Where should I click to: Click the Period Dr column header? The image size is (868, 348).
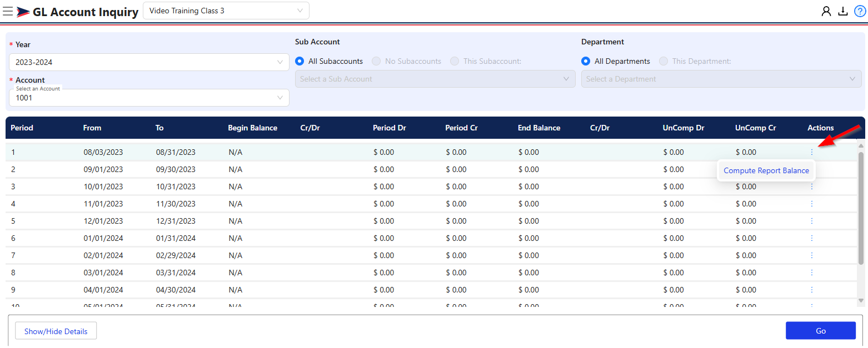(x=390, y=128)
